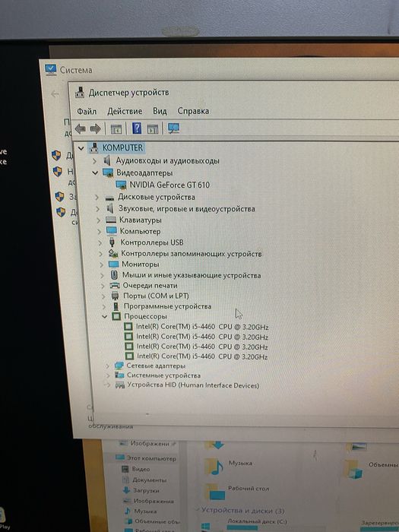Click the Программные устройства icon
The width and height of the screenshot is (399, 532).
tap(116, 306)
